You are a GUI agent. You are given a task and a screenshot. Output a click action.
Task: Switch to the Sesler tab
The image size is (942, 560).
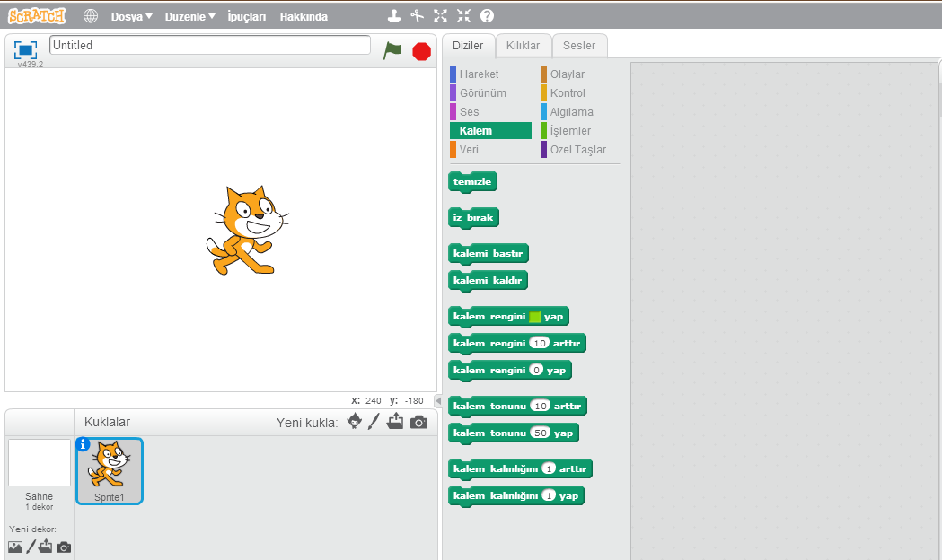pyautogui.click(x=579, y=46)
